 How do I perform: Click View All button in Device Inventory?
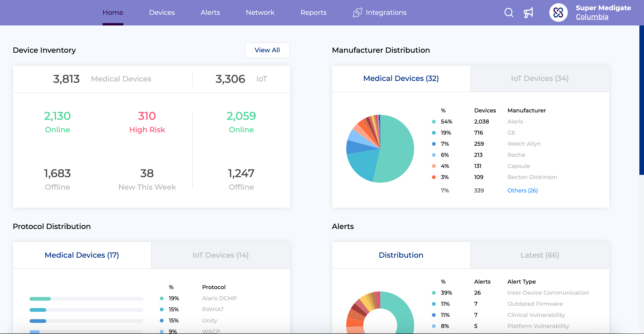pyautogui.click(x=267, y=50)
